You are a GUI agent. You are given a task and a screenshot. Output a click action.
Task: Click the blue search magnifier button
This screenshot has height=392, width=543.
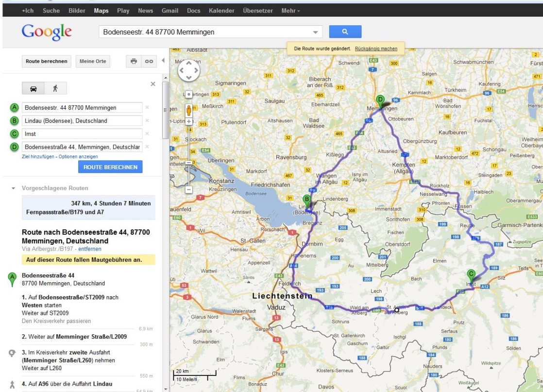point(345,32)
